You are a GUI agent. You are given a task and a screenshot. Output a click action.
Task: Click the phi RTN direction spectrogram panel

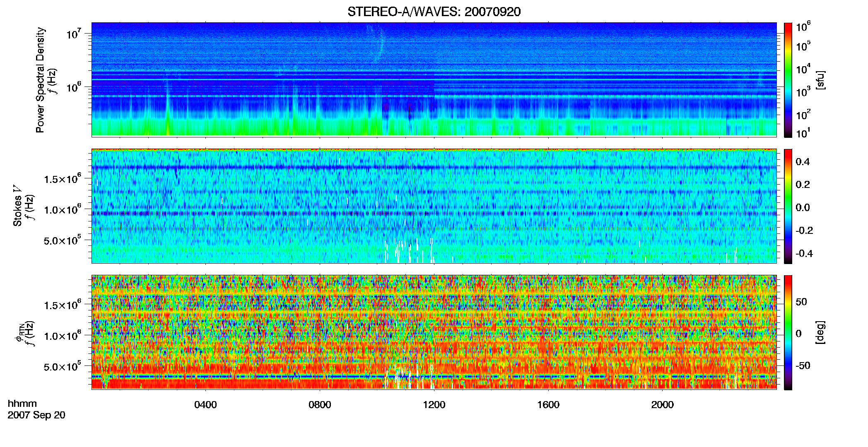(434, 332)
